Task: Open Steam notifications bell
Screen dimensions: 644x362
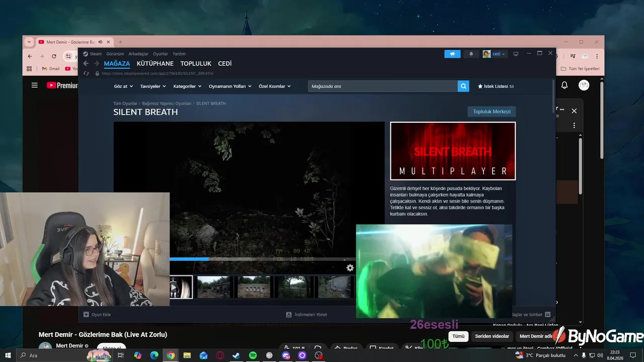Action: click(471, 54)
